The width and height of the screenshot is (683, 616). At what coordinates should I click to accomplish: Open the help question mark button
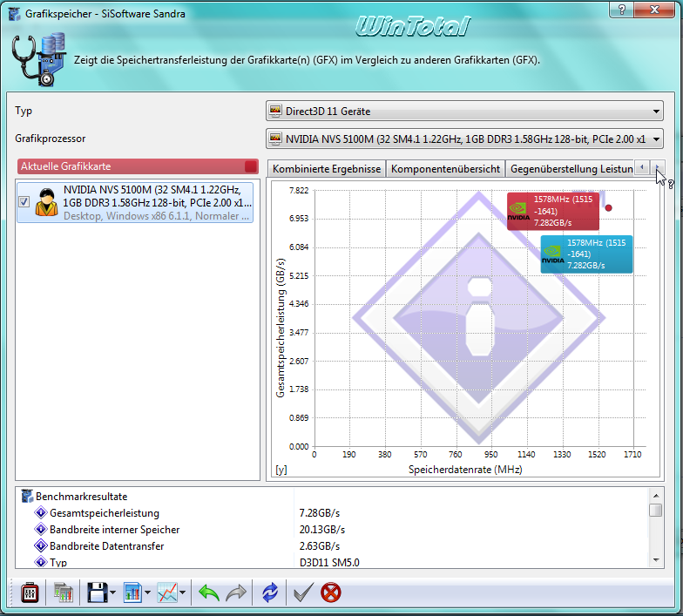coord(622,9)
